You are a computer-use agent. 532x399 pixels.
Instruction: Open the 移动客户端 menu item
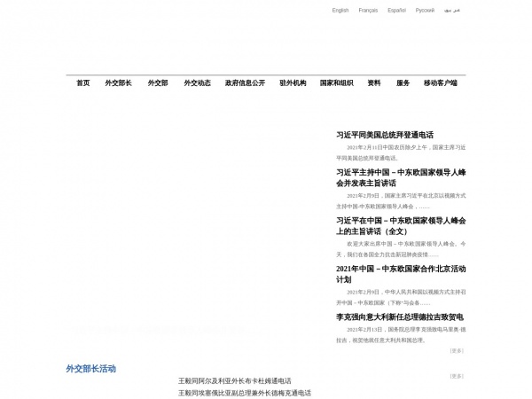pyautogui.click(x=441, y=82)
